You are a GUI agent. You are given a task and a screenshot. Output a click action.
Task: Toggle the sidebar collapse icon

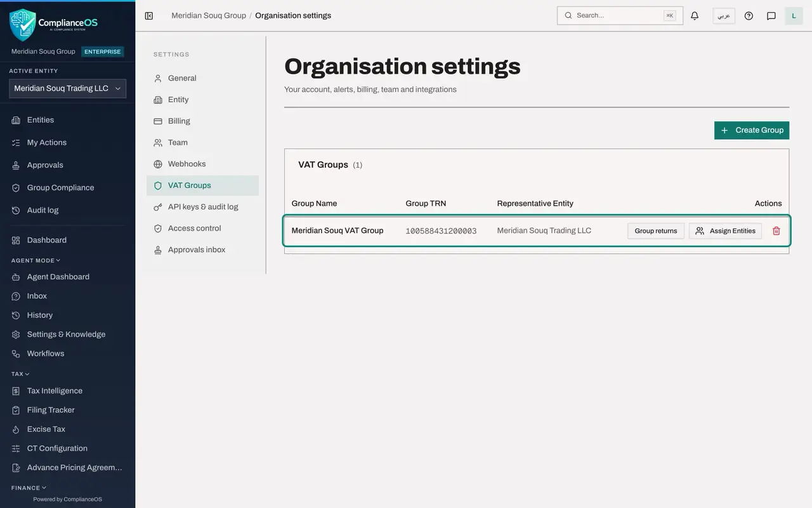[x=149, y=16]
